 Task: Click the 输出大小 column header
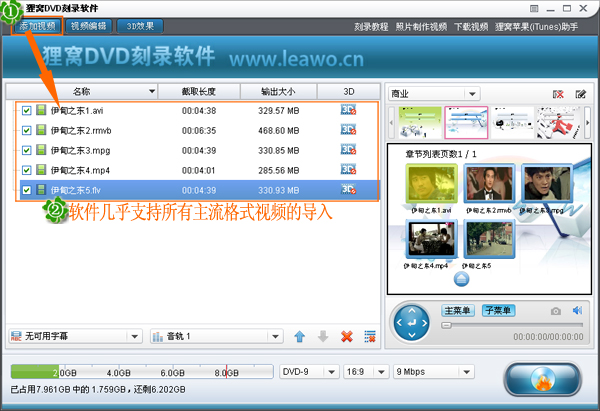click(x=278, y=91)
